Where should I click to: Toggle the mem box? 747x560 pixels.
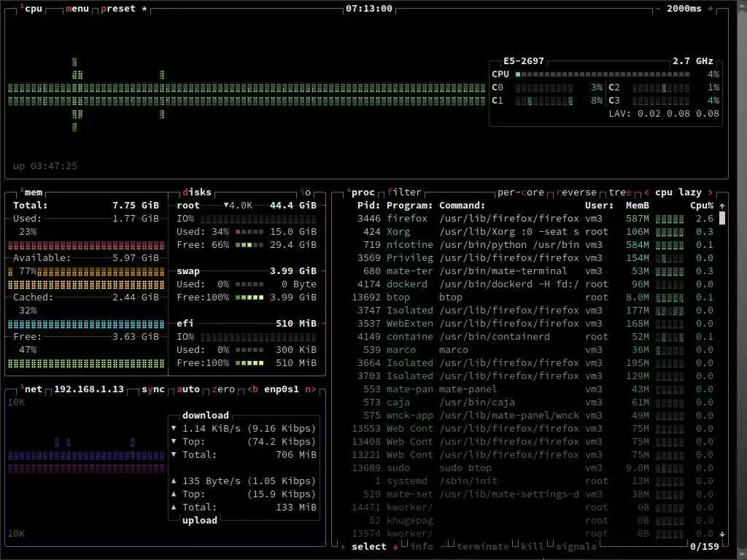pos(31,192)
